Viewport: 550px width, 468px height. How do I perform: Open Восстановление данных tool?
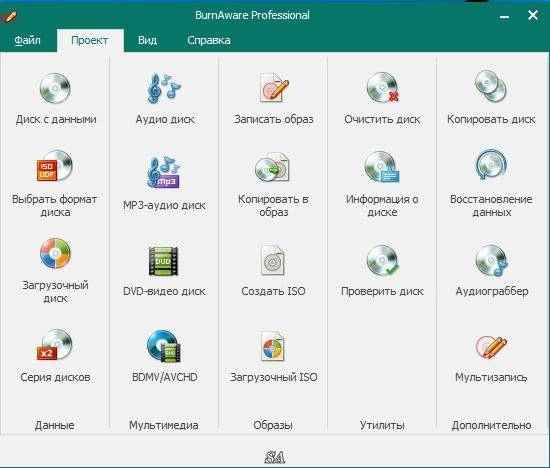[x=491, y=184]
